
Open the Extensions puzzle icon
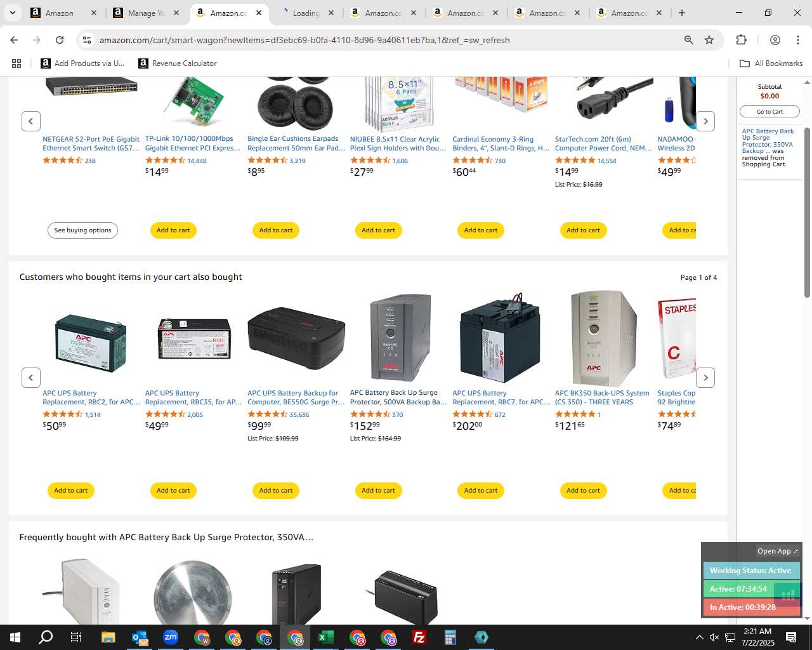(741, 40)
